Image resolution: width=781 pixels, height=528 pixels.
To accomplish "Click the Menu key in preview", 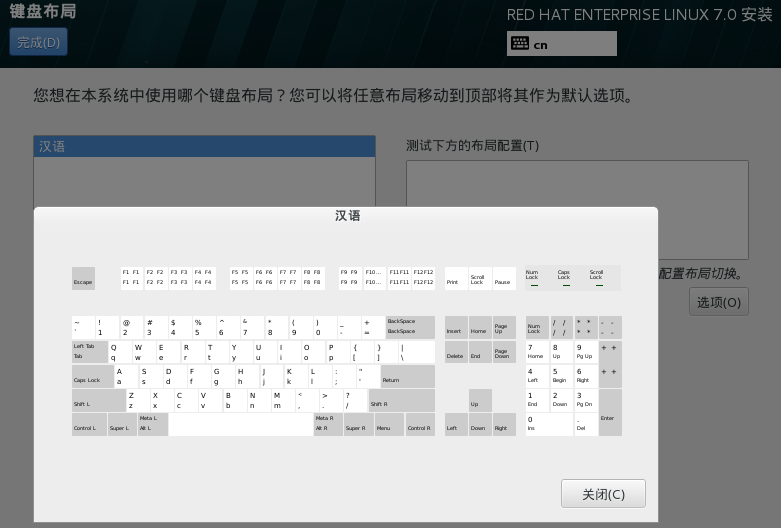I will [389, 424].
